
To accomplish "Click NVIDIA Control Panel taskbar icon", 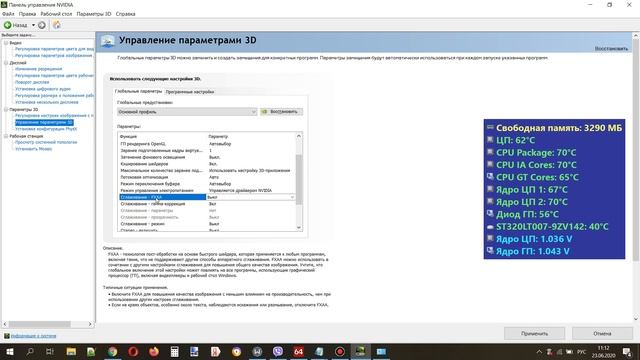I will (x=360, y=351).
